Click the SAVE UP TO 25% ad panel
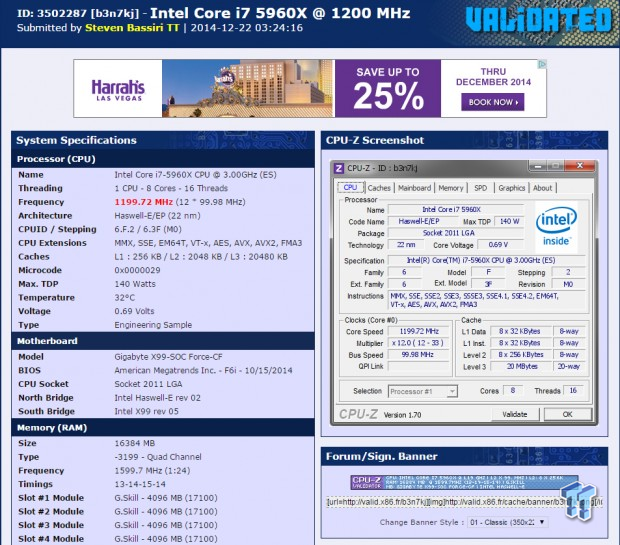The image size is (620, 545). pos(388,89)
